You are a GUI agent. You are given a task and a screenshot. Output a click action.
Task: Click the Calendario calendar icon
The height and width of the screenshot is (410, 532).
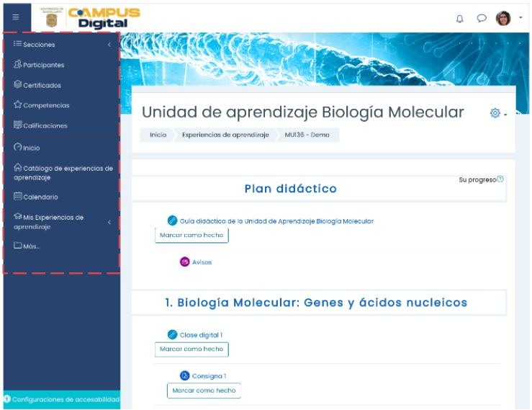[x=18, y=196]
